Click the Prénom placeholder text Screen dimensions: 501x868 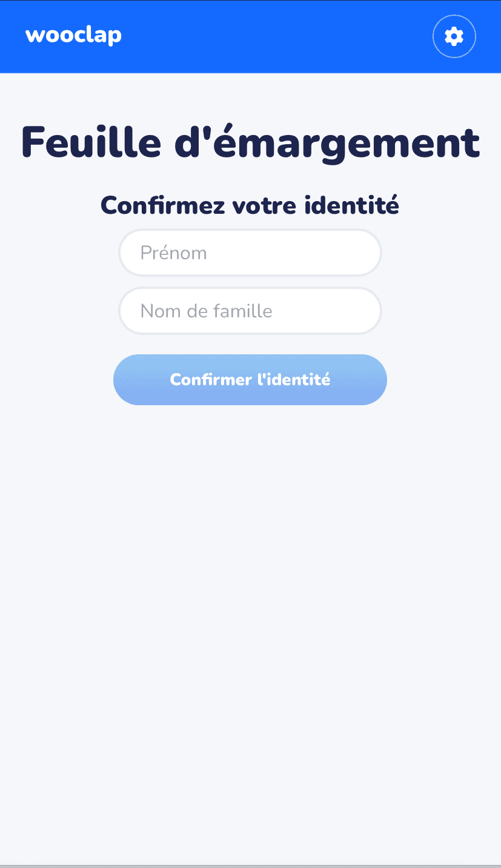pyautogui.click(x=173, y=253)
